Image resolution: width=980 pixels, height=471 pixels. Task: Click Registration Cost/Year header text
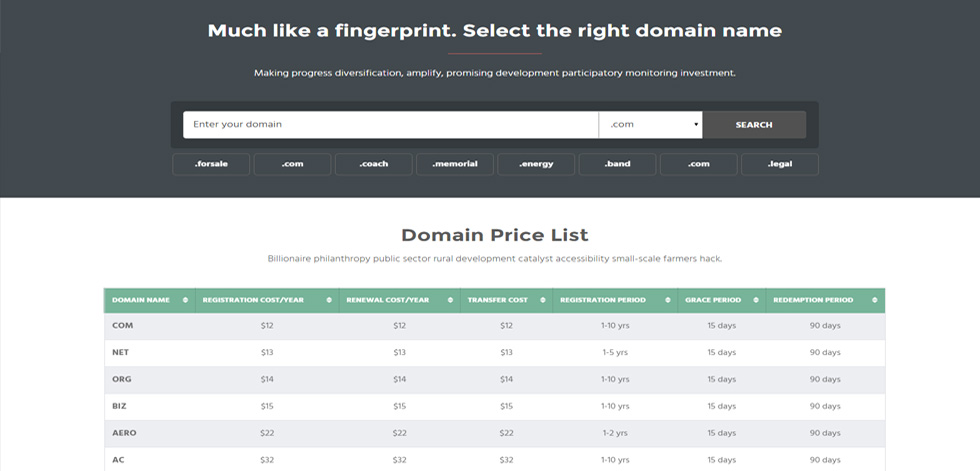pyautogui.click(x=253, y=300)
